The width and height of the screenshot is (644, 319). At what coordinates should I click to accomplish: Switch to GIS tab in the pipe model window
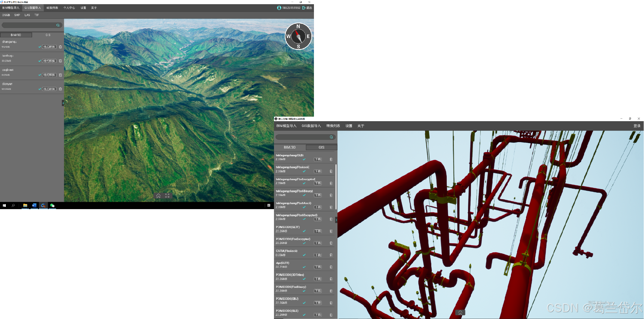coord(321,147)
